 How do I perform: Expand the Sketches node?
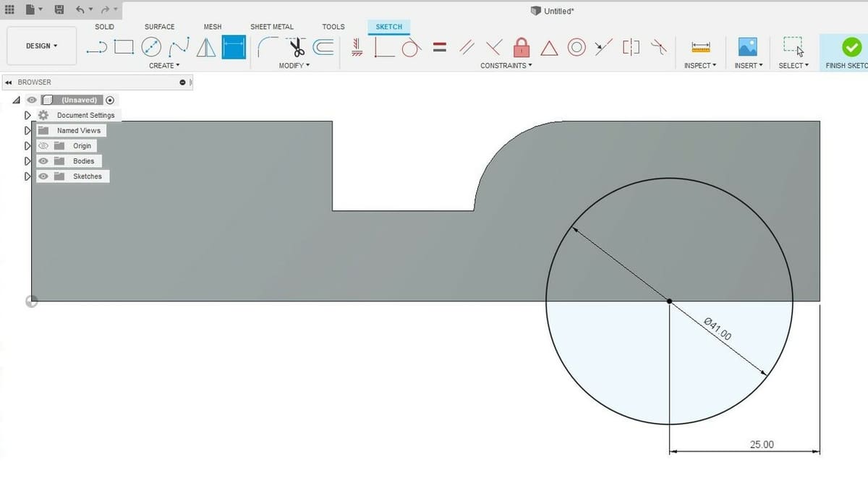pyautogui.click(x=27, y=176)
